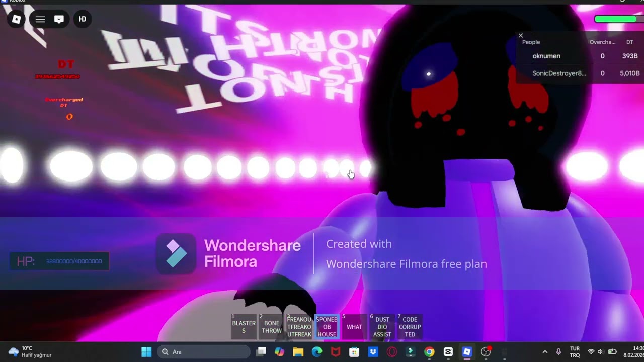Equip the WHAT tool in slot 5

click(354, 327)
